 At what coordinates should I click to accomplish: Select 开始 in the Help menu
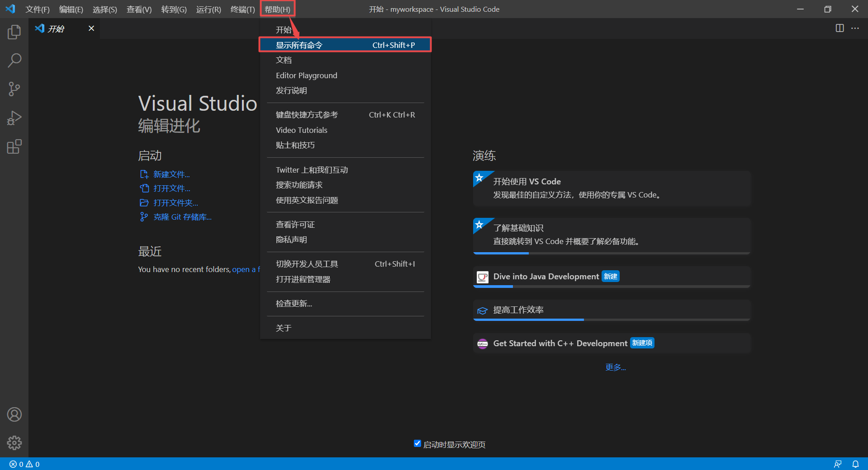(345, 30)
